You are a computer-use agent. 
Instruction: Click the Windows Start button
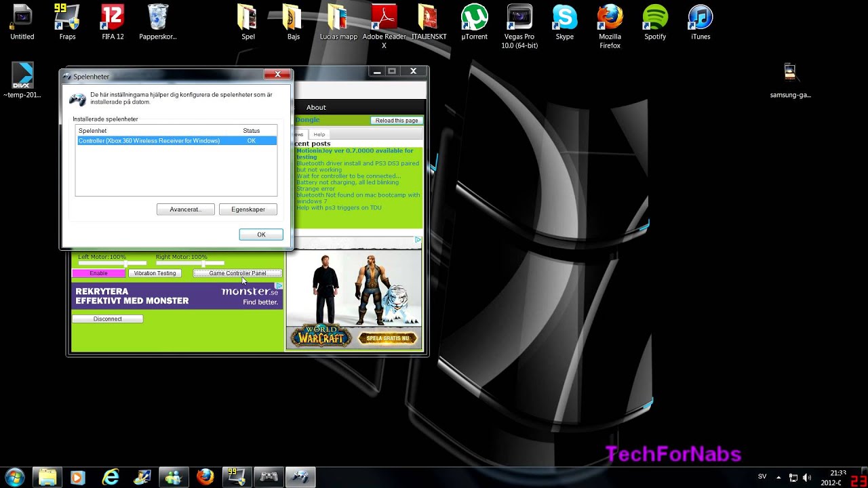pyautogui.click(x=15, y=476)
